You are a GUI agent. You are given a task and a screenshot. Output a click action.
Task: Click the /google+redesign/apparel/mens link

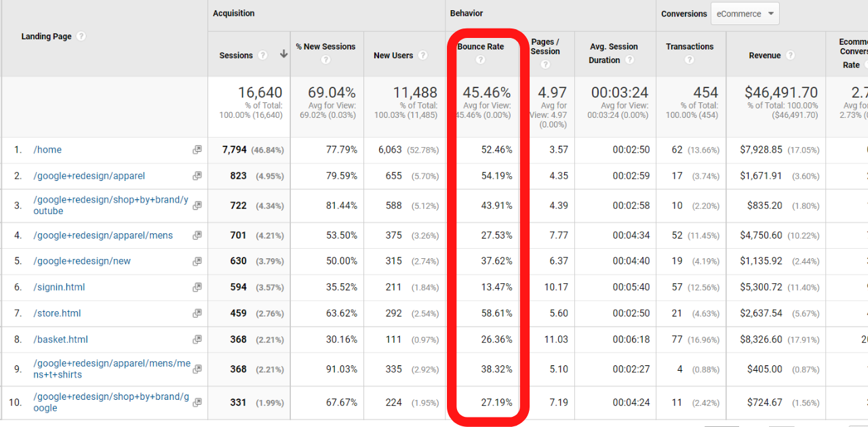click(x=103, y=236)
